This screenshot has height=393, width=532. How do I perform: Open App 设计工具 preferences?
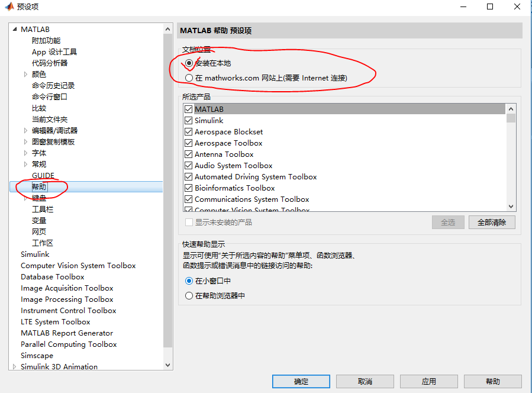[54, 52]
